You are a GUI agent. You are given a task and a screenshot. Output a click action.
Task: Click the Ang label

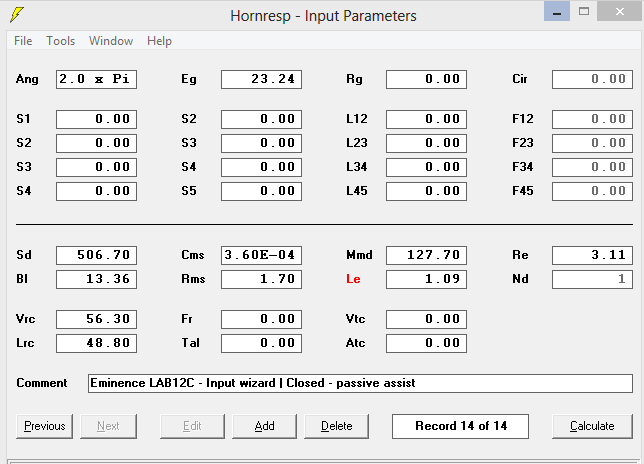click(27, 79)
